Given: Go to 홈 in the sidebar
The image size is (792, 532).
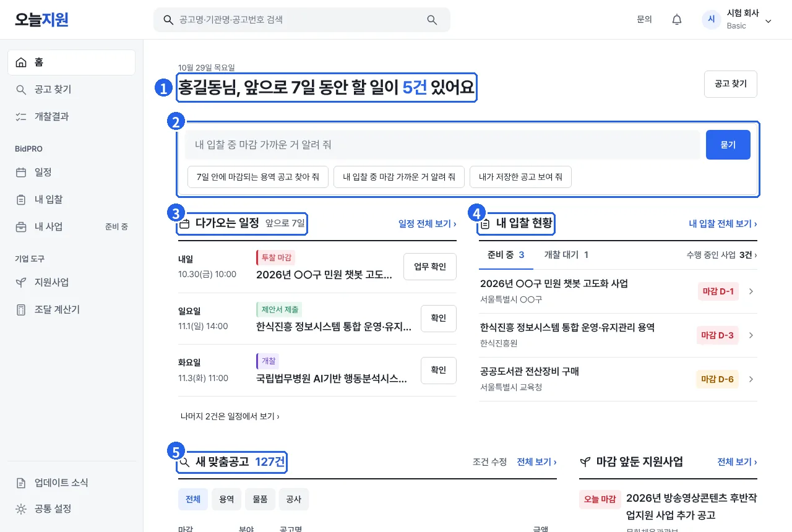Looking at the screenshot, I should pos(72,62).
